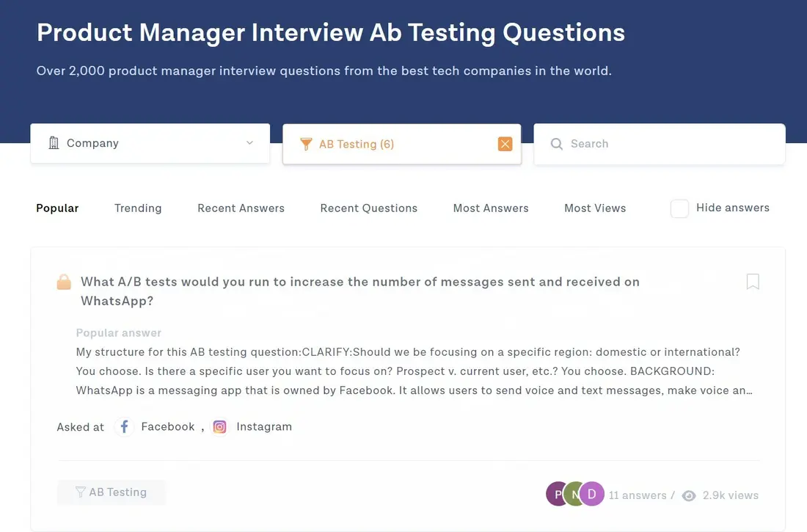
Task: Click the orange funnel filter icon
Action: pos(306,145)
